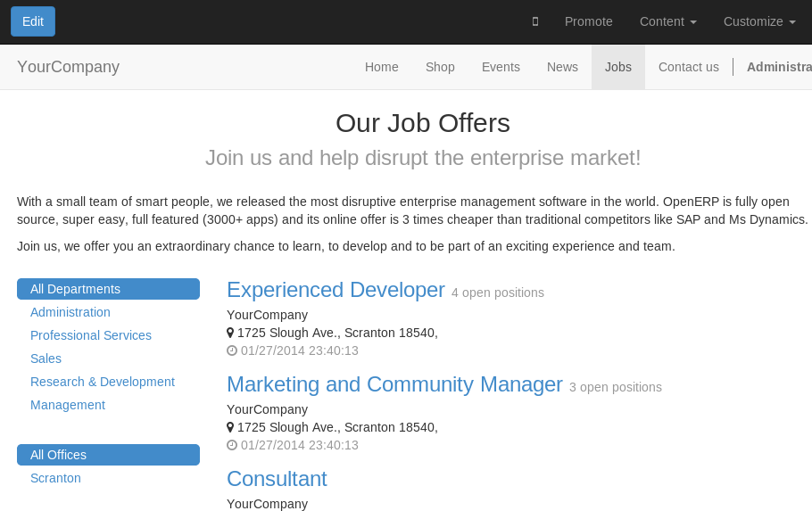Select the Scranton office filter
This screenshot has width=812, height=511.
(55, 478)
